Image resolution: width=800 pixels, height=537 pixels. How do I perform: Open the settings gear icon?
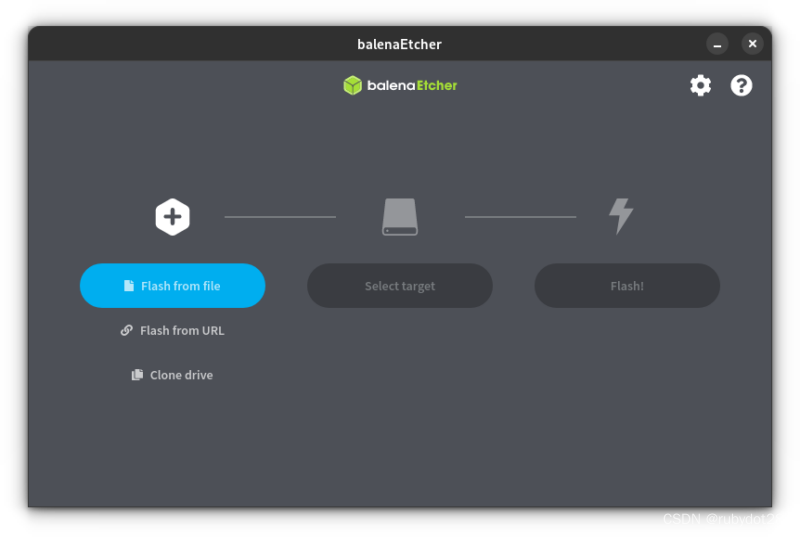click(x=700, y=85)
